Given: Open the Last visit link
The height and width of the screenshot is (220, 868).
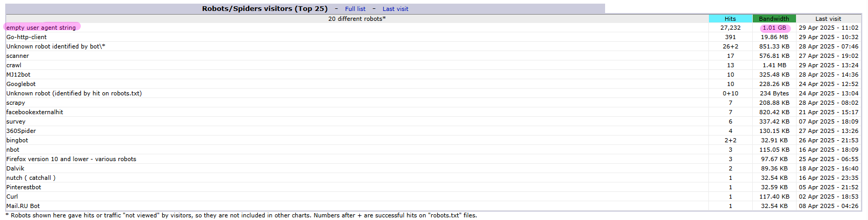Looking at the screenshot, I should [x=395, y=9].
